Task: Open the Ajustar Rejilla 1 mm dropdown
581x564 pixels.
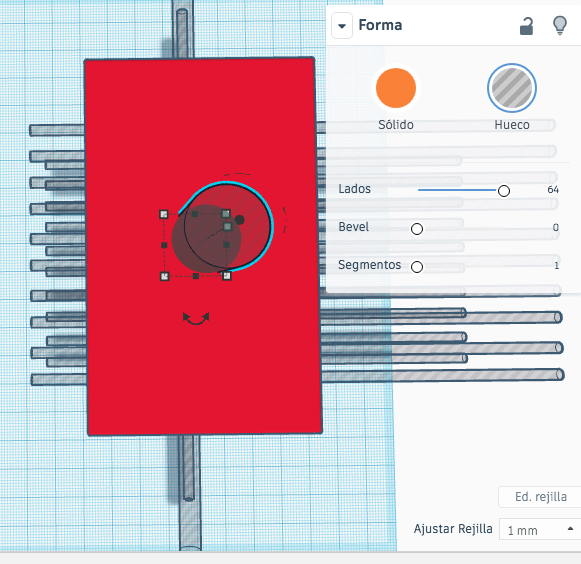Action: click(540, 530)
